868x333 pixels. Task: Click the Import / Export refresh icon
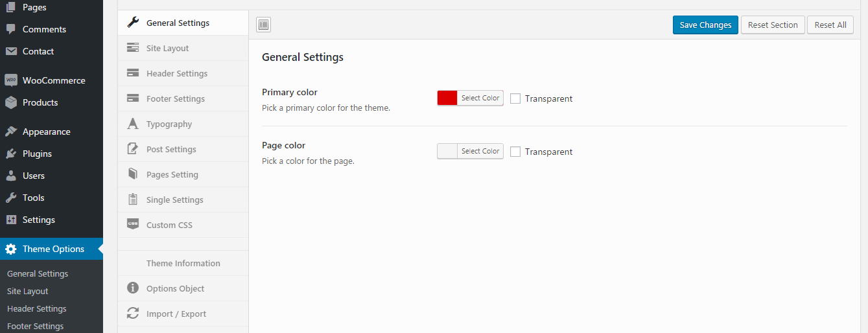click(x=133, y=314)
